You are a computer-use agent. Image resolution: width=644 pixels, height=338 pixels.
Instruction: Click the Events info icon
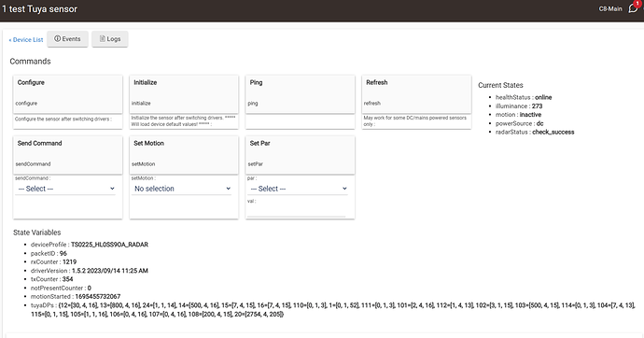58,38
